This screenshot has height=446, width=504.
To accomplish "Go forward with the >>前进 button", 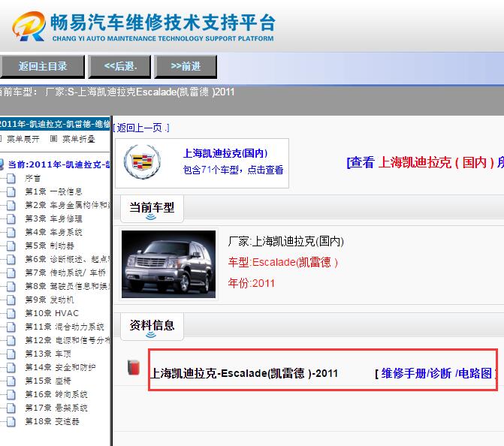I will point(186,67).
